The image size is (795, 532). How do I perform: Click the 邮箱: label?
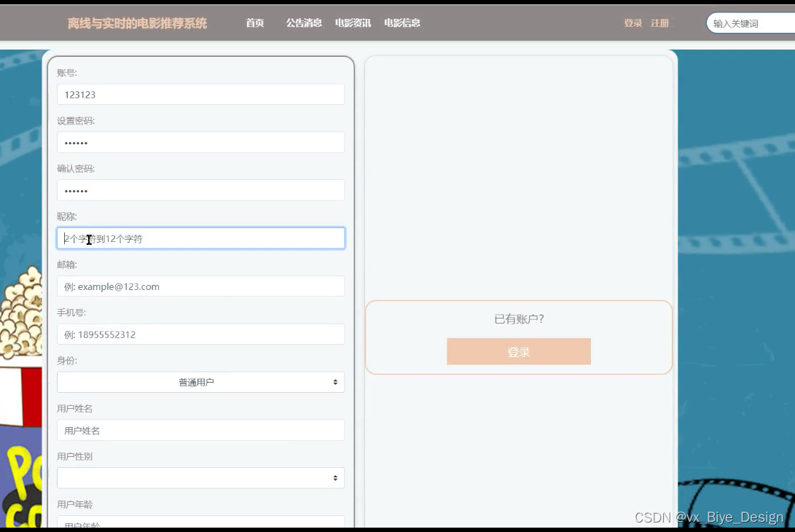click(67, 265)
